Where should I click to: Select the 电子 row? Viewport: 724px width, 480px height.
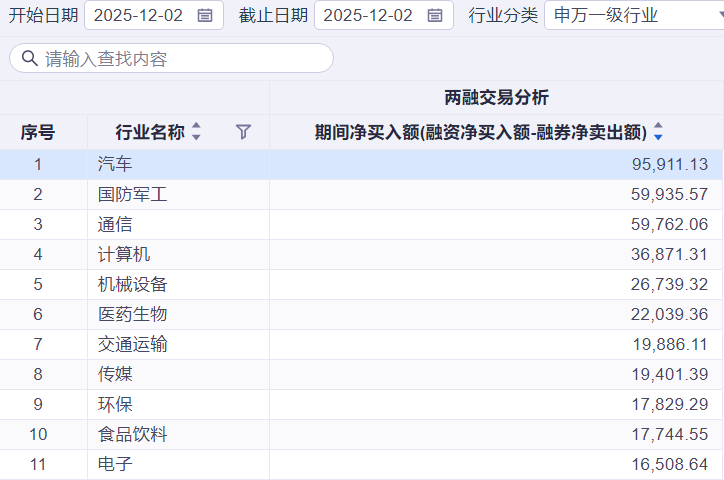[362, 464]
